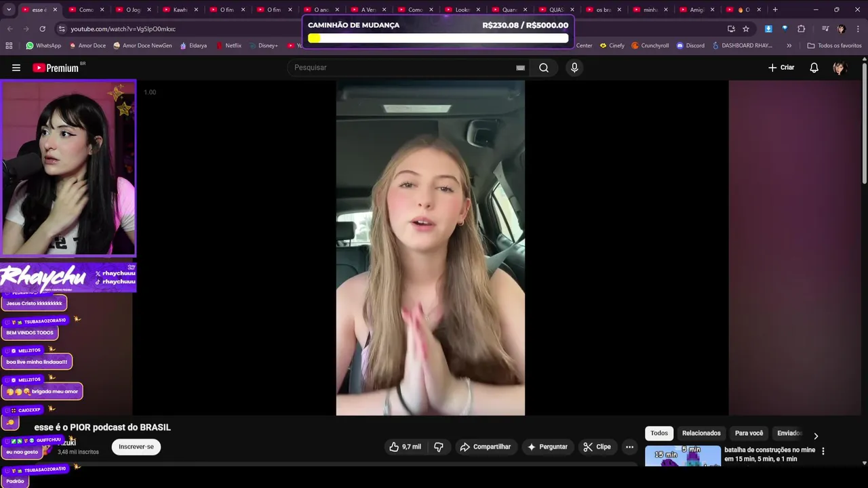
Task: Open Eldarya bookmark
Action: click(x=193, y=45)
